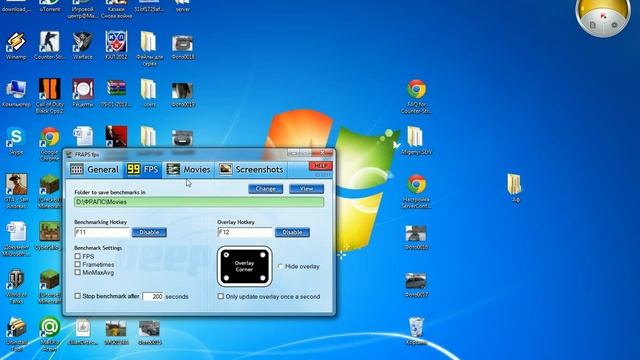The image size is (640, 360).
Task: Click the FRAPS title bar icon
Action: pyautogui.click(x=69, y=154)
